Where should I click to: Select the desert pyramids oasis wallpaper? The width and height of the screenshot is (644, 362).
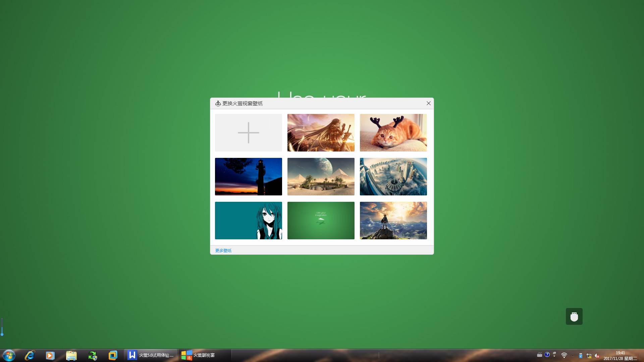click(321, 177)
